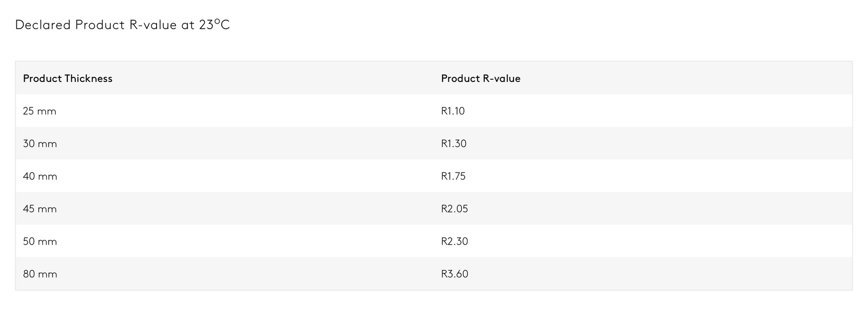Image resolution: width=868 pixels, height=310 pixels.
Task: Select the 50 mm thickness cell
Action: tap(40, 241)
